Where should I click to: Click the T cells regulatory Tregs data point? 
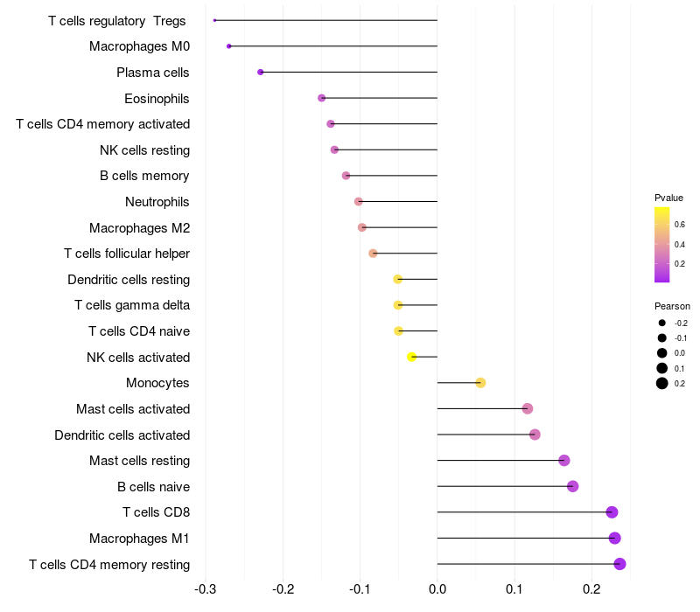coord(214,20)
